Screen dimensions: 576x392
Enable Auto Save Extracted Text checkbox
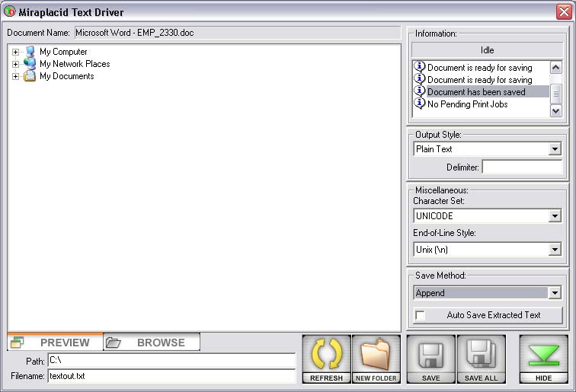click(420, 315)
